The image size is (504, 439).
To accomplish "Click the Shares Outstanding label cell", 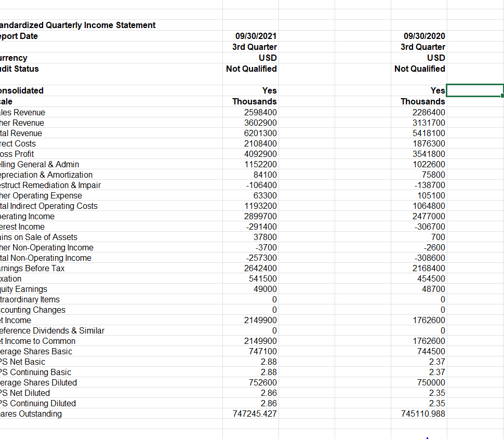I will click(31, 414).
